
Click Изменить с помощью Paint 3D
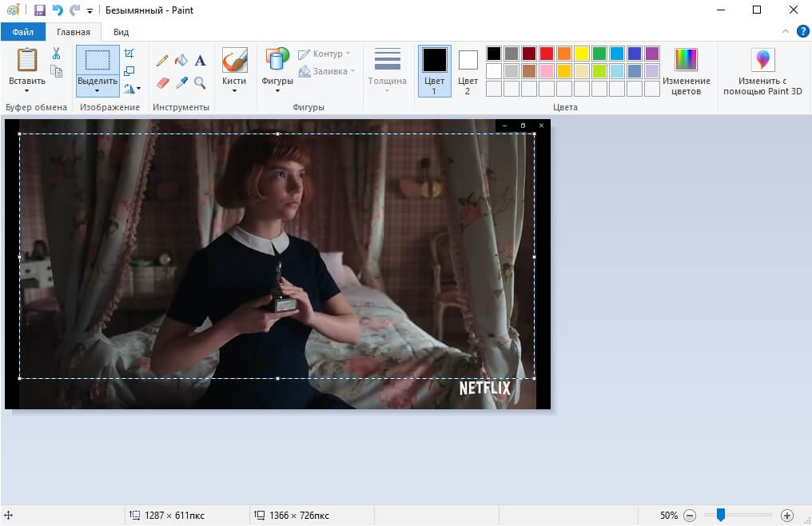[x=762, y=70]
